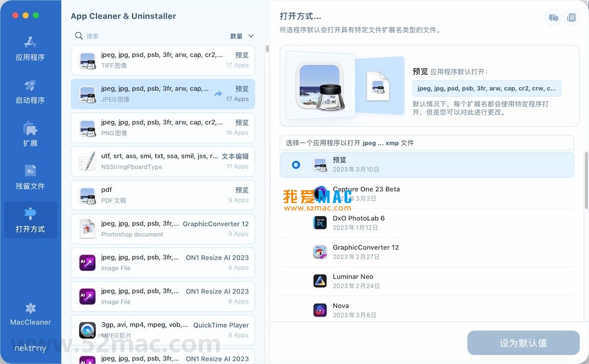Open the list-view icon at top right
Image resolution: width=589 pixels, height=364 pixels.
coord(571,18)
